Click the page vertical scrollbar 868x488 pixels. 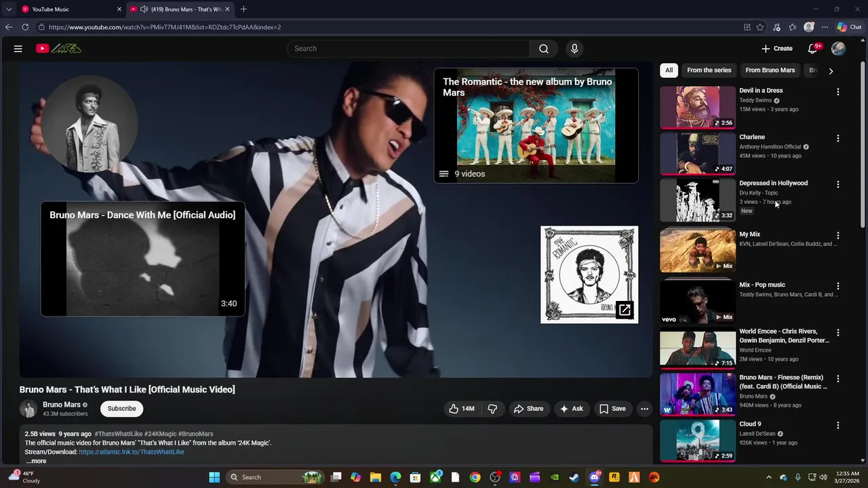863,146
